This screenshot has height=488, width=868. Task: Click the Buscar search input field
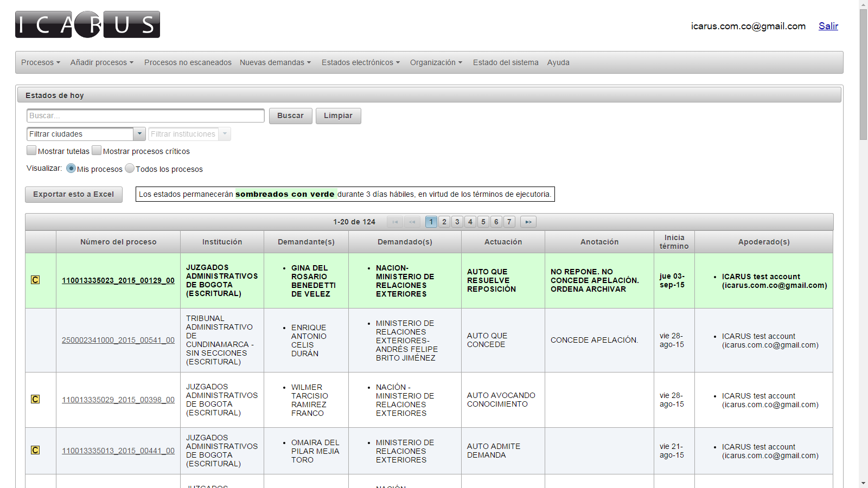[145, 115]
